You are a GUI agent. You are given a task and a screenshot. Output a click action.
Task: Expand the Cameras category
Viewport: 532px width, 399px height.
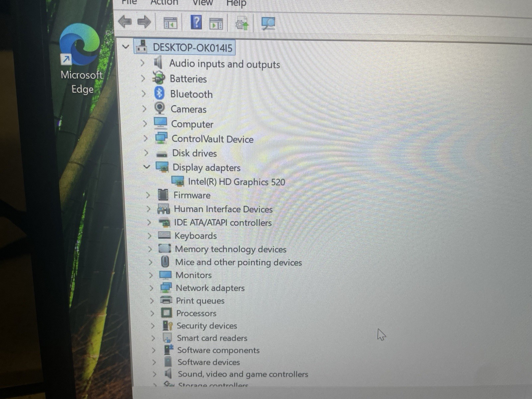144,109
